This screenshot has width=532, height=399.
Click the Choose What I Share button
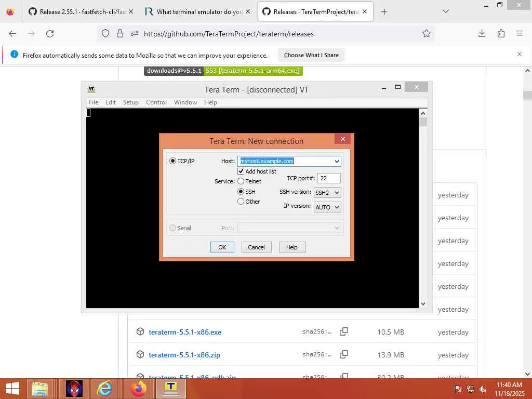click(311, 55)
